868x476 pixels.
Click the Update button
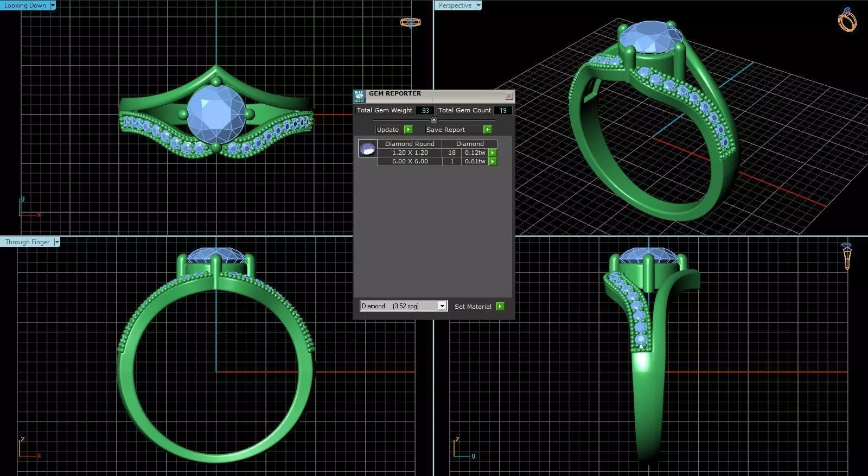point(388,130)
